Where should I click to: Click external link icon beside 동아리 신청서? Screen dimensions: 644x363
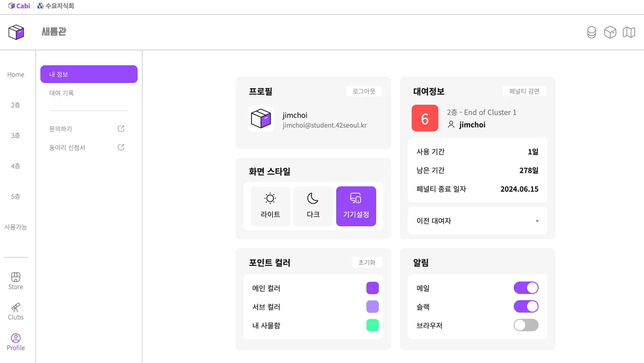pos(121,147)
